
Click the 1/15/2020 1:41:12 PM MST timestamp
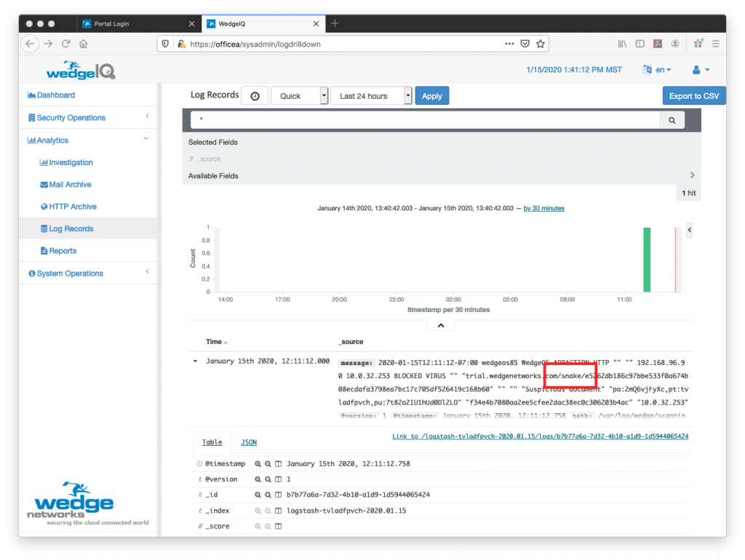[574, 70]
